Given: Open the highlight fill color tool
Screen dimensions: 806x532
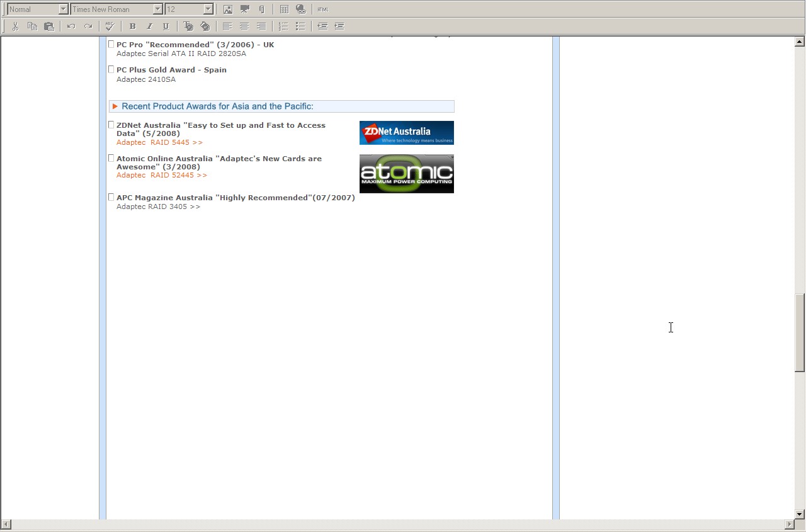Looking at the screenshot, I should (205, 26).
